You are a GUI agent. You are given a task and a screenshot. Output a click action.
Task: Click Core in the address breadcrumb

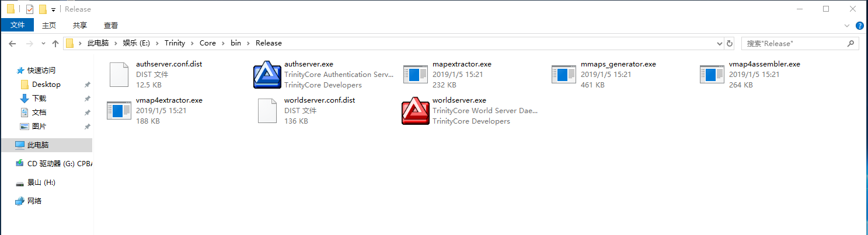coord(207,43)
